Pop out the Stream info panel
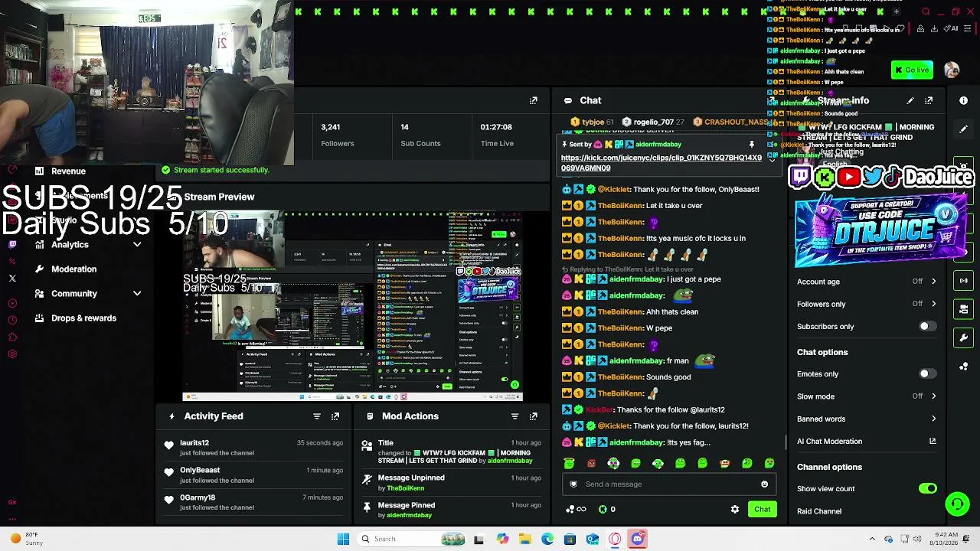 (929, 100)
